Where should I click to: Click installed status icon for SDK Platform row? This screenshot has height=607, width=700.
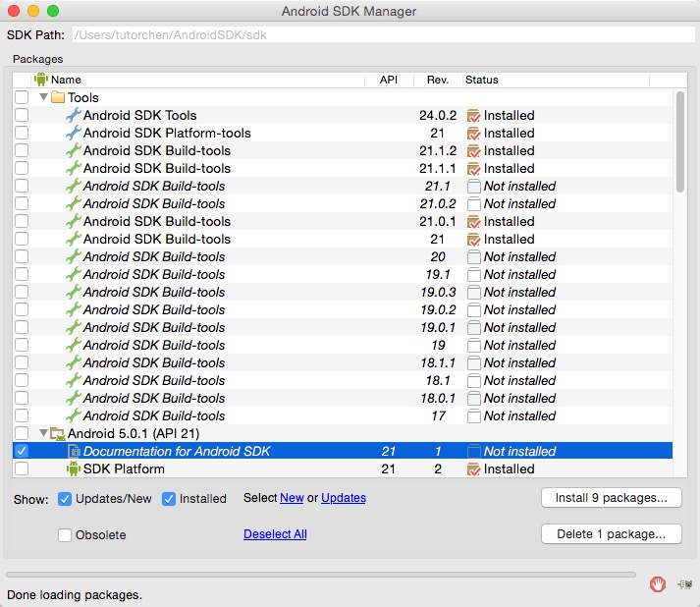[x=473, y=469]
